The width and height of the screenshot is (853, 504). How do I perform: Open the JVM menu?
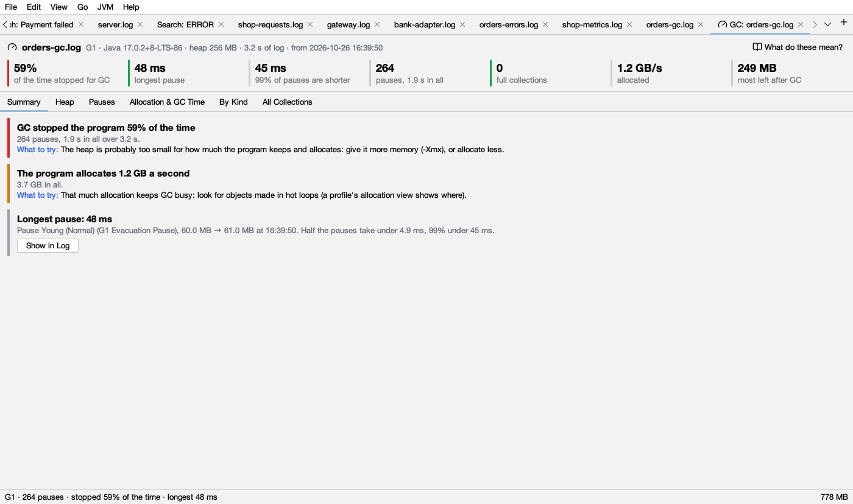click(105, 7)
